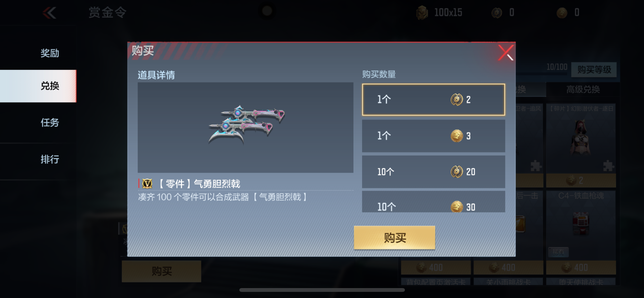The image size is (644, 298).
Task: Select the 1个 option costing 3 gold coins
Action: click(433, 136)
